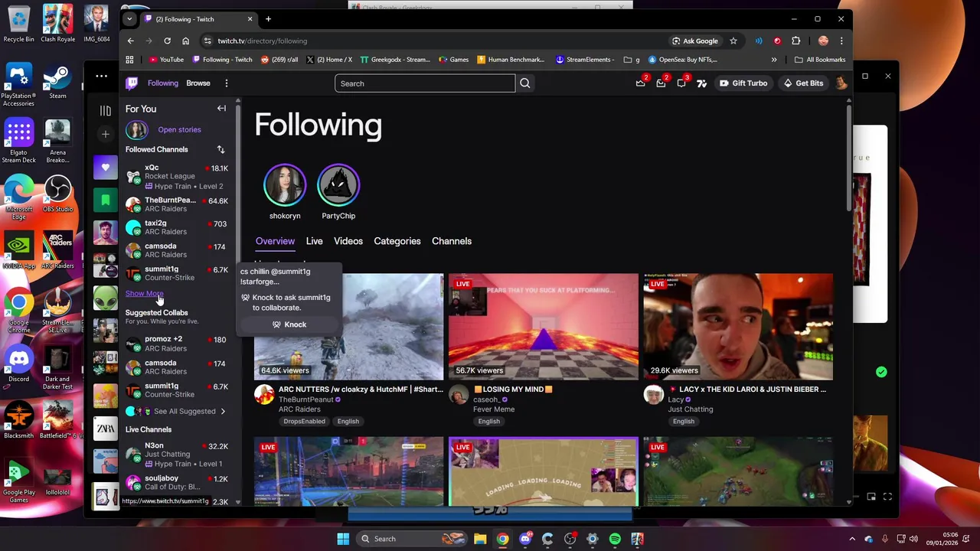Bookmark this page with the star icon

coord(733,41)
